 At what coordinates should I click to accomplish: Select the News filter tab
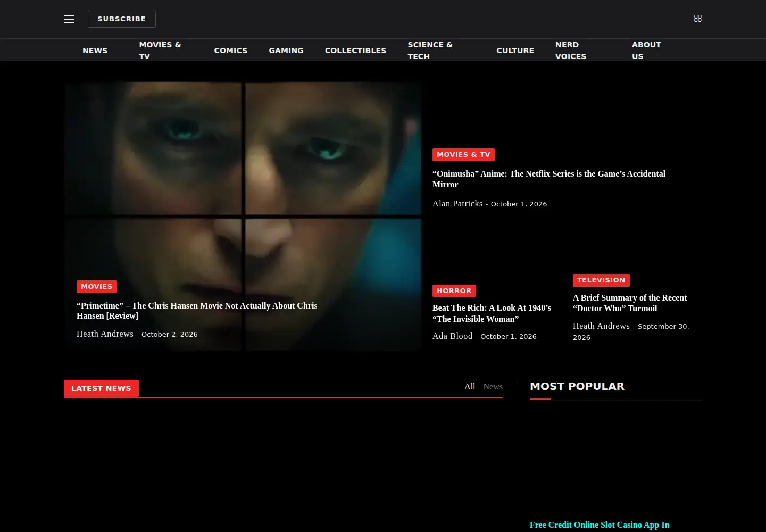(x=493, y=387)
